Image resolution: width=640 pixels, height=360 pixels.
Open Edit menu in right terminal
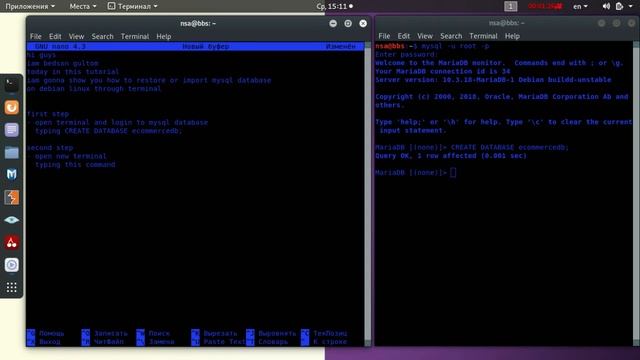403,36
